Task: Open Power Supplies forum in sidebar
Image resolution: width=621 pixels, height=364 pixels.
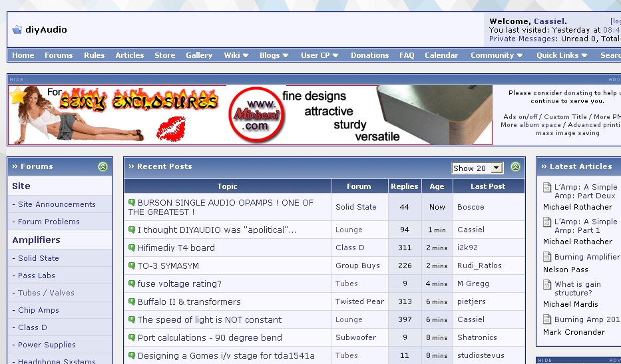Action: click(47, 345)
